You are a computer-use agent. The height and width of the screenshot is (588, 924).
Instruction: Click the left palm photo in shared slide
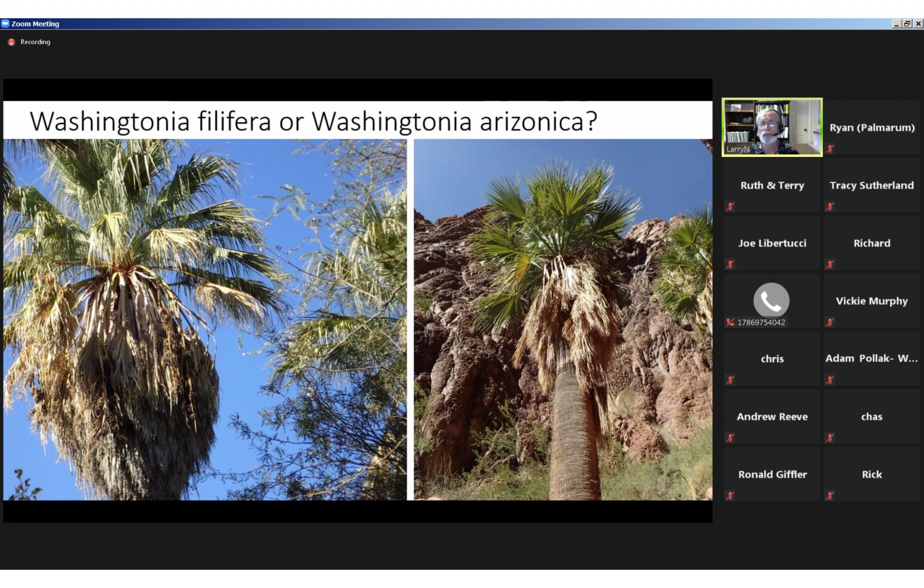tap(205, 320)
